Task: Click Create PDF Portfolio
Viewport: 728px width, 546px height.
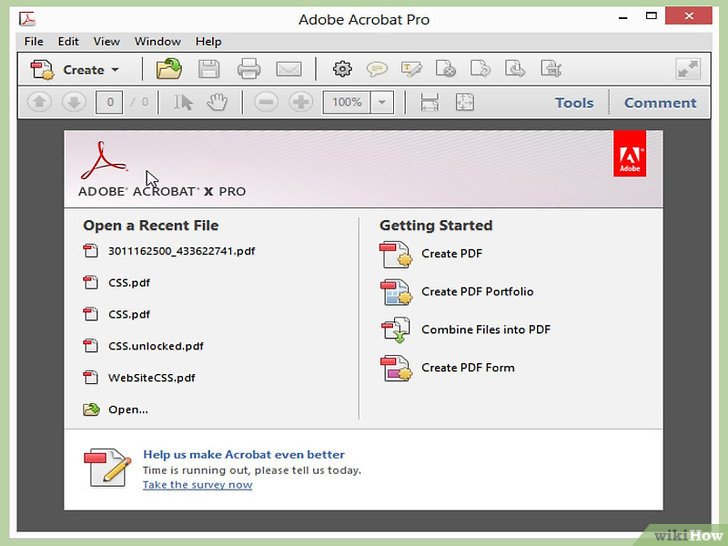Action: pos(477,292)
